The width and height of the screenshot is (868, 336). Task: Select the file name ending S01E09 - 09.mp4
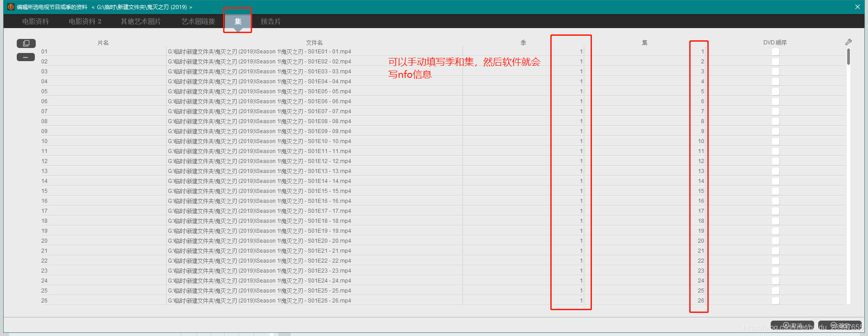pos(315,131)
